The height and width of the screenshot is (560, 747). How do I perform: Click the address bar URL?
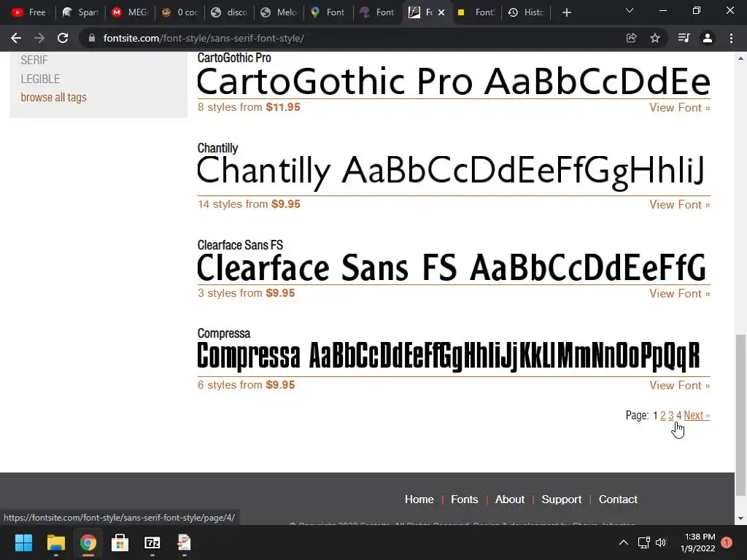tap(204, 38)
